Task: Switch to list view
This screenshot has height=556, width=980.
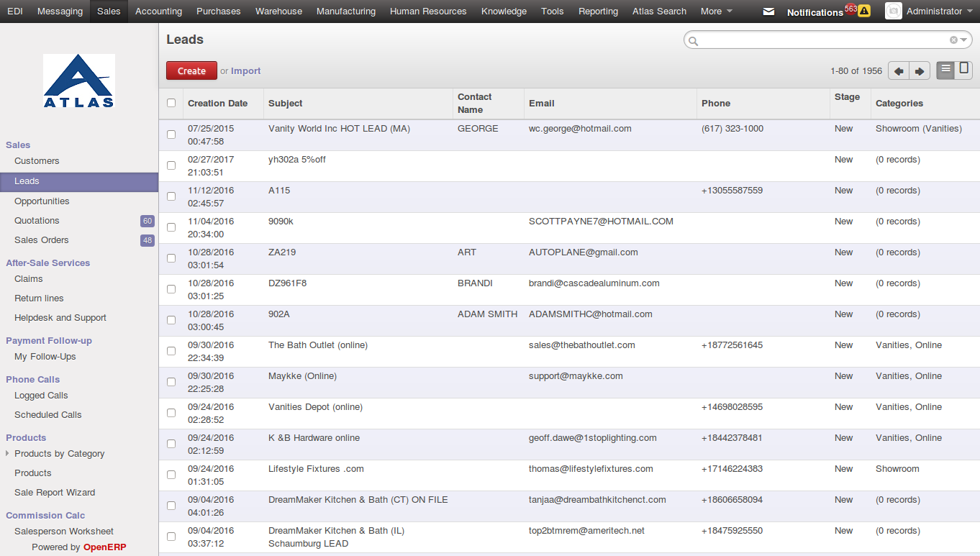Action: click(945, 70)
